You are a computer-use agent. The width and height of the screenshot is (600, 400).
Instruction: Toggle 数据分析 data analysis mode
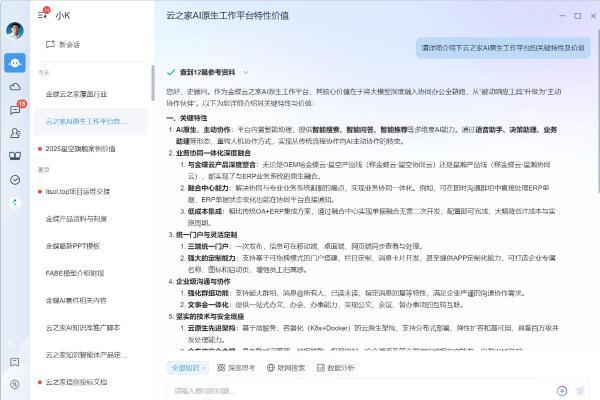pos(336,367)
